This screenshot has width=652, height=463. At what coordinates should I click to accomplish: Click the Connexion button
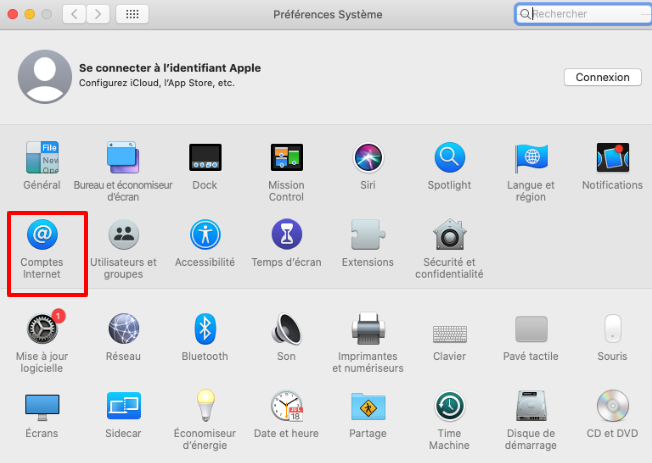[x=603, y=77]
